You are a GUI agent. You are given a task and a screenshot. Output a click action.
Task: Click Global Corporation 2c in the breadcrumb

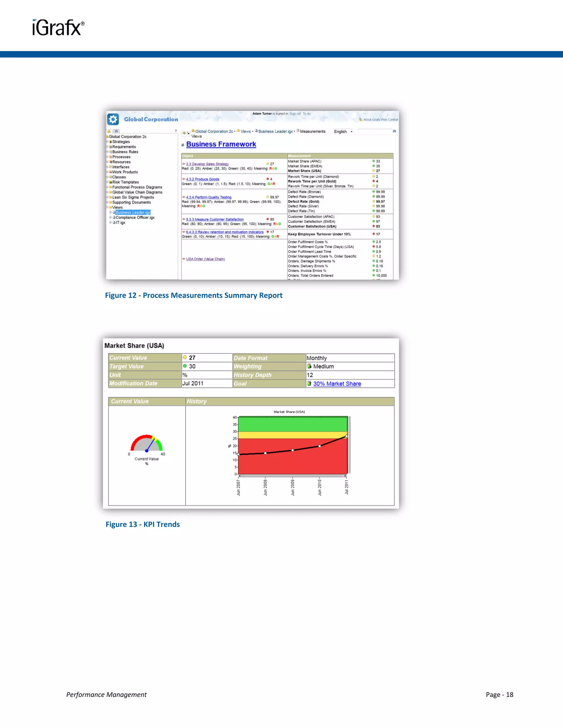point(214,131)
